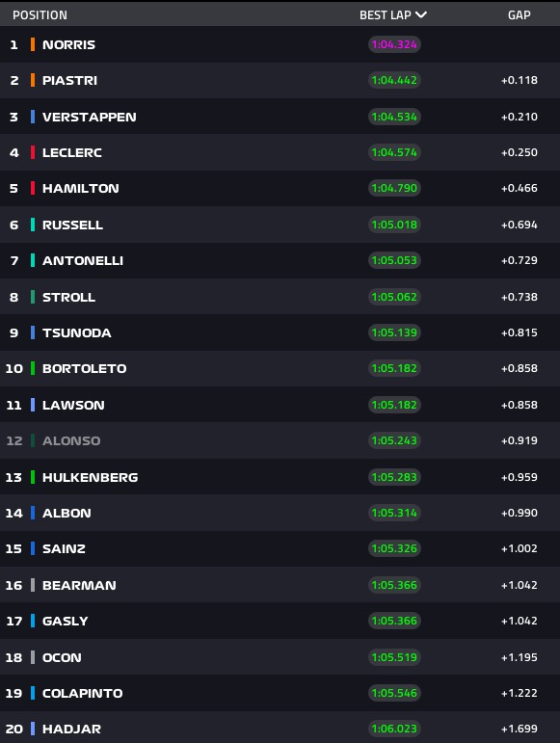
Task: Select the VERSTAPPEN driver row
Action: coord(280,117)
